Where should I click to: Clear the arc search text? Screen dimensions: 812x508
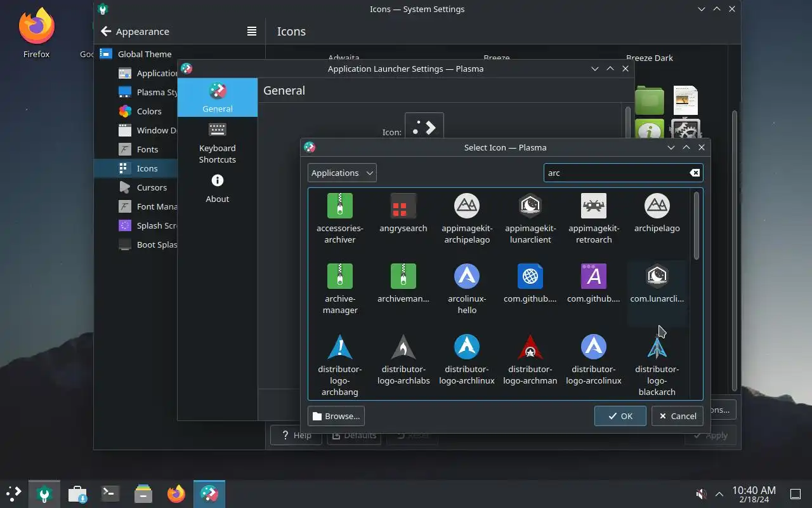point(695,173)
